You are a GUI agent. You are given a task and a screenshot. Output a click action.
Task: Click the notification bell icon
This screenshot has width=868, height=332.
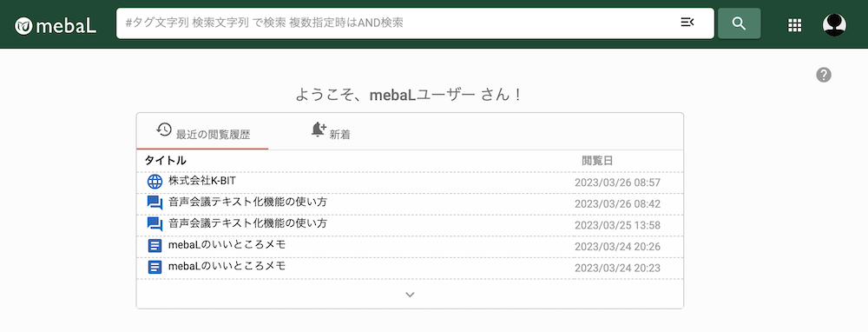point(319,129)
